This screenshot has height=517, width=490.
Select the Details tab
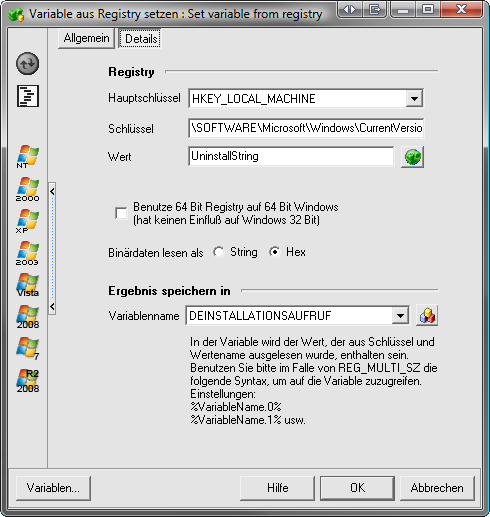tap(140, 39)
